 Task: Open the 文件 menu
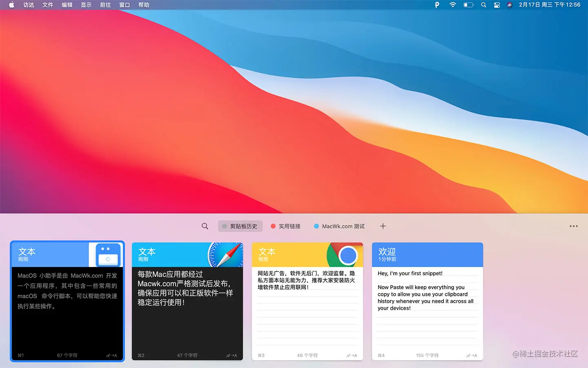[x=48, y=5]
